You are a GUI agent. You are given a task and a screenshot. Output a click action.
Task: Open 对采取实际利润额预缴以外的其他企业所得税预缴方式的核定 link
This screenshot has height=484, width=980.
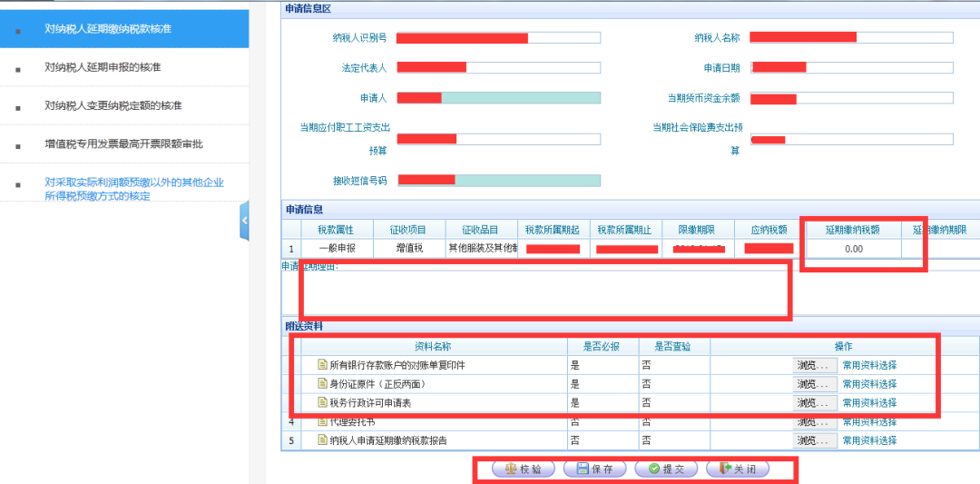coord(134,189)
